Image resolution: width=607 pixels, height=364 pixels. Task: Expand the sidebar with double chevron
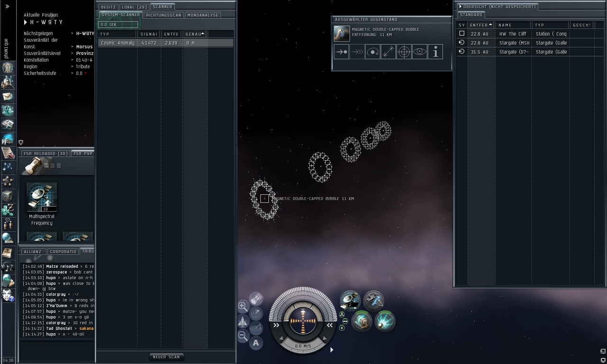[x=7, y=7]
